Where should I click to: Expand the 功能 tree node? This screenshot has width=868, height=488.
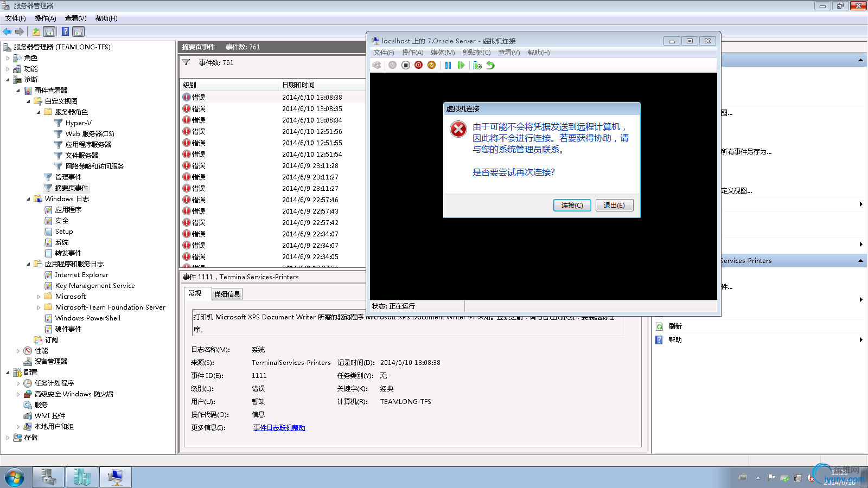point(8,69)
